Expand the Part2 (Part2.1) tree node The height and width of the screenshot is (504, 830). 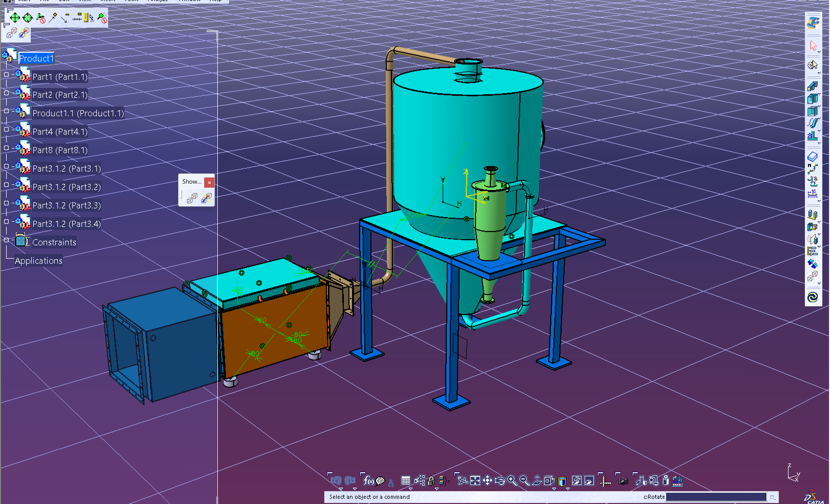tap(6, 93)
